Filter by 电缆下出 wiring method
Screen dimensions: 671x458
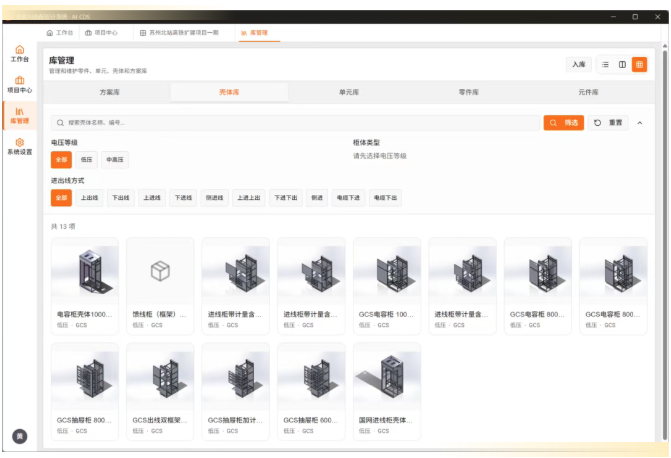coord(385,198)
